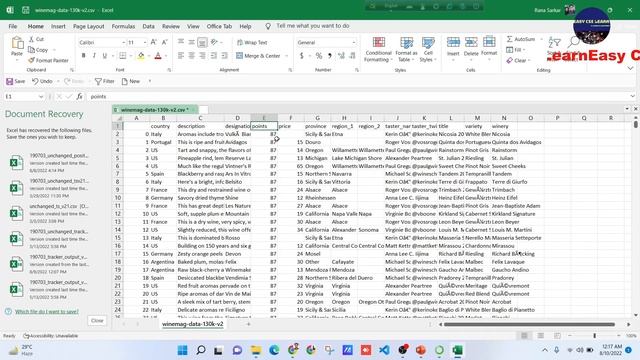Click Undo in the quick toolbar
Screen dimensions: 640x360
pyautogui.click(x=42, y=81)
